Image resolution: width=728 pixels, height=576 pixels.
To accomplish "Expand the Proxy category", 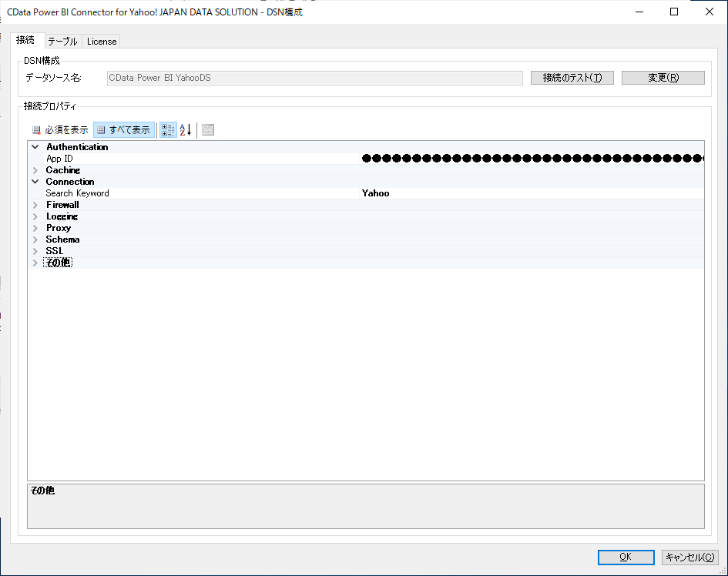I will click(x=35, y=228).
